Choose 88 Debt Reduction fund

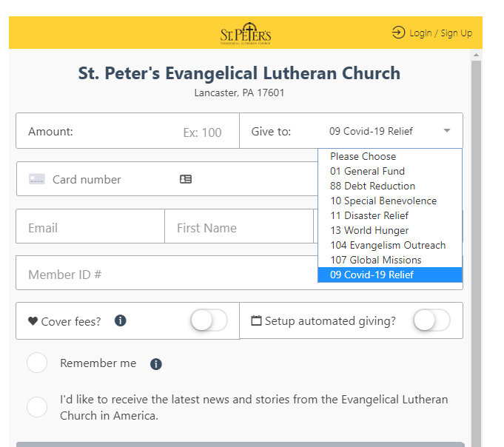(x=390, y=186)
